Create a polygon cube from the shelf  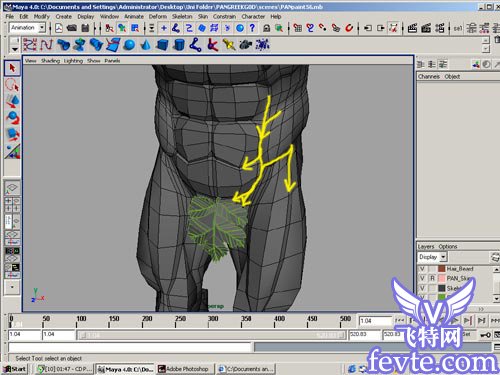click(162, 45)
